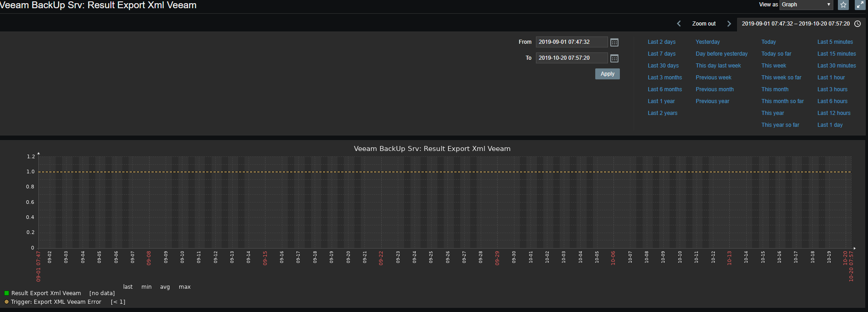Open calendar picker for From date
This screenshot has height=312, width=868.
coord(614,42)
